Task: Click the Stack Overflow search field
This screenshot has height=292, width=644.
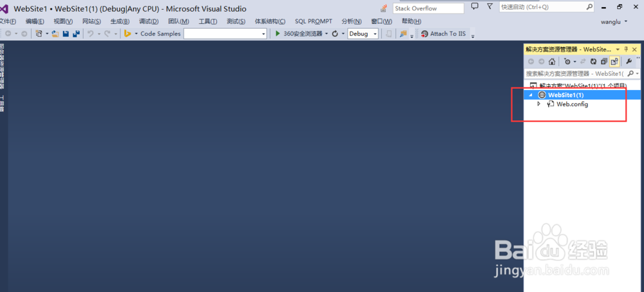Action: point(428,8)
